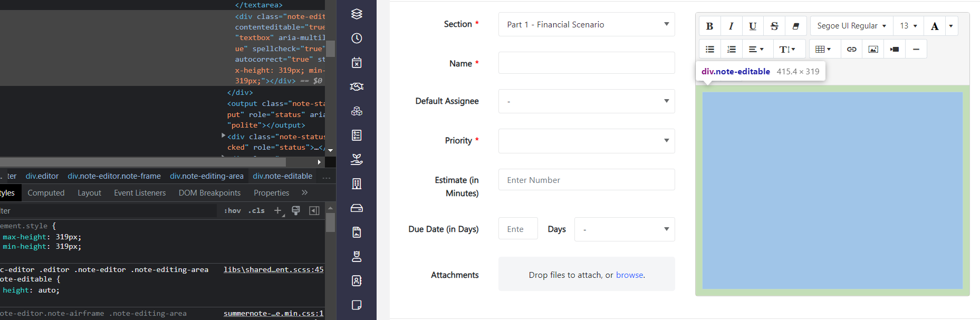Click inside the Name input field
Image resolution: width=980 pixels, height=320 pixels.
586,62
